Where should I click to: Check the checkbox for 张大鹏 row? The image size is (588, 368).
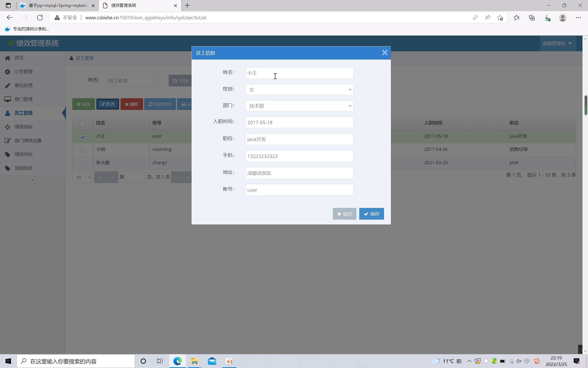click(83, 164)
